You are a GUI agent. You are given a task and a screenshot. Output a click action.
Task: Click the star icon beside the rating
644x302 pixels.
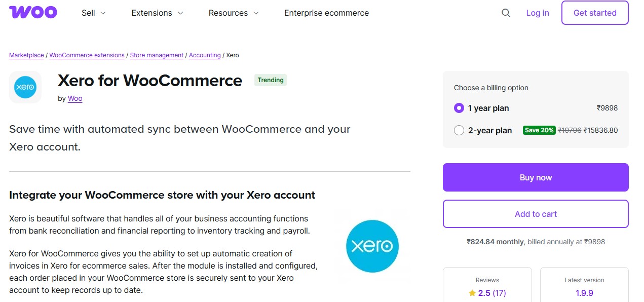(x=471, y=293)
